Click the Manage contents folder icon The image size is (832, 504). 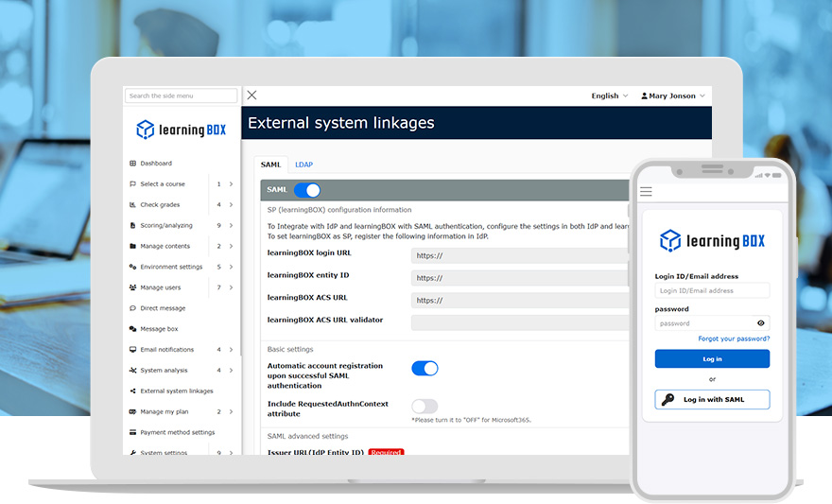tap(132, 247)
